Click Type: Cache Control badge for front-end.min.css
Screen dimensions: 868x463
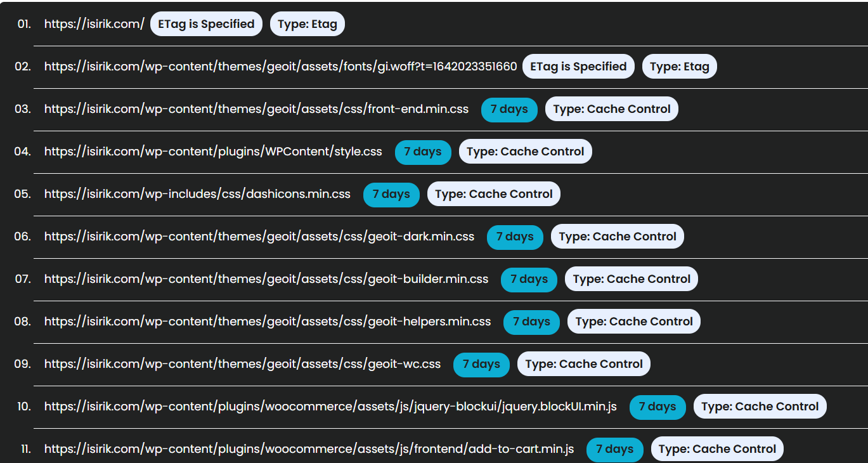click(x=612, y=109)
